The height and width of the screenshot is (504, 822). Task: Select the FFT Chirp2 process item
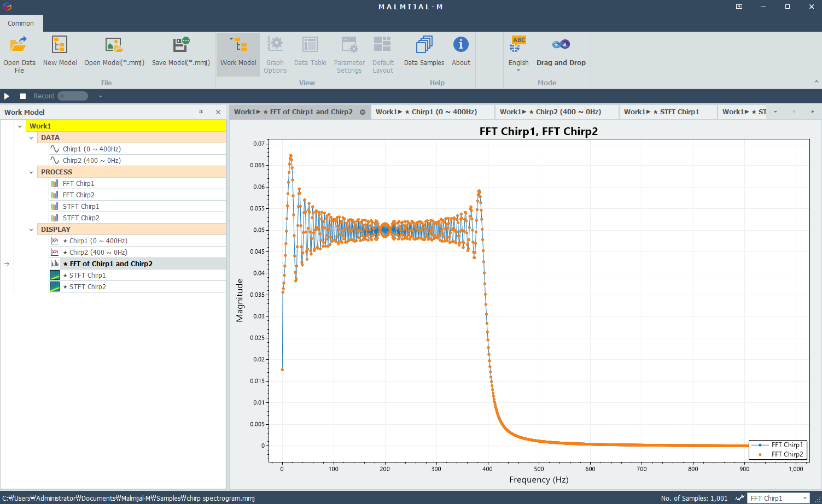pyautogui.click(x=137, y=195)
